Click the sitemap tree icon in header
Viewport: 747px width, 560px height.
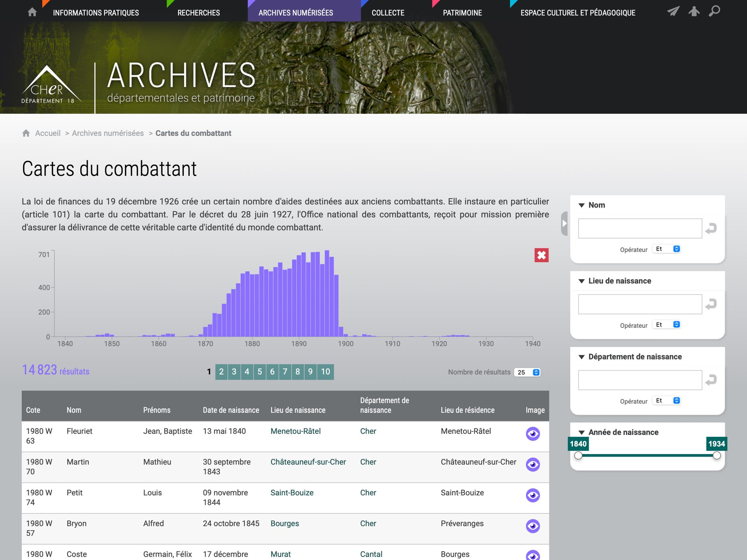point(694,11)
